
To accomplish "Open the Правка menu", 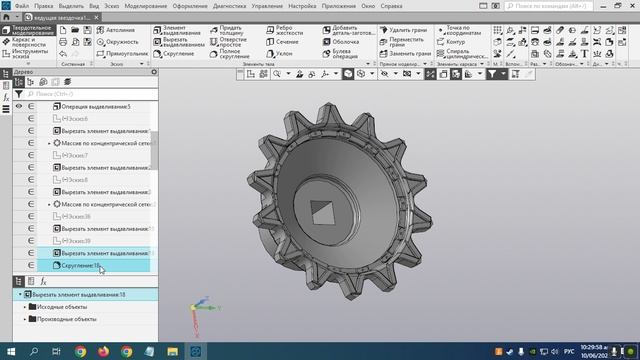I will coord(44,6).
